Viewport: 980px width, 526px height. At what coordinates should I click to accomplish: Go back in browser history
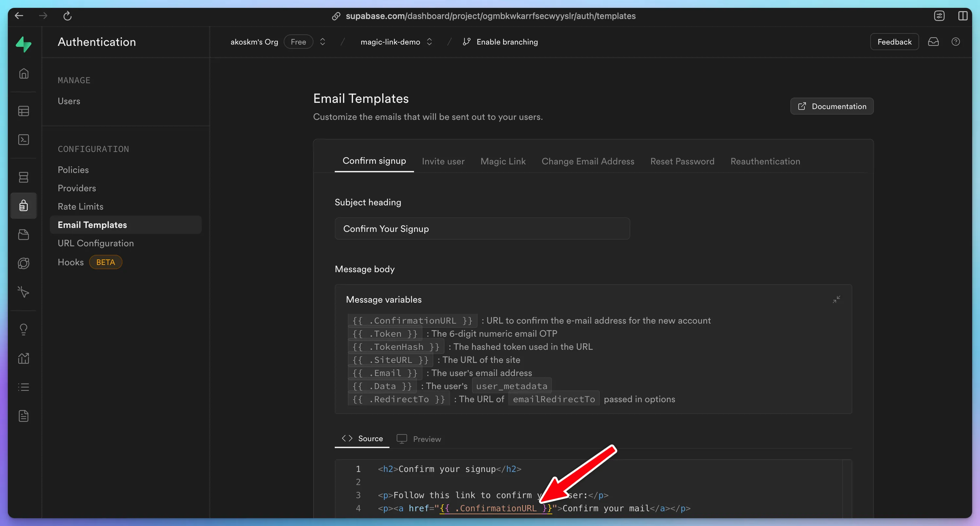pyautogui.click(x=19, y=16)
